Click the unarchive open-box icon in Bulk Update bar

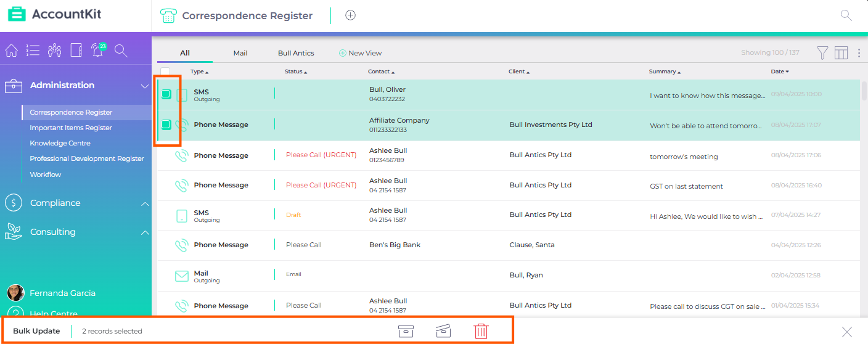(443, 331)
